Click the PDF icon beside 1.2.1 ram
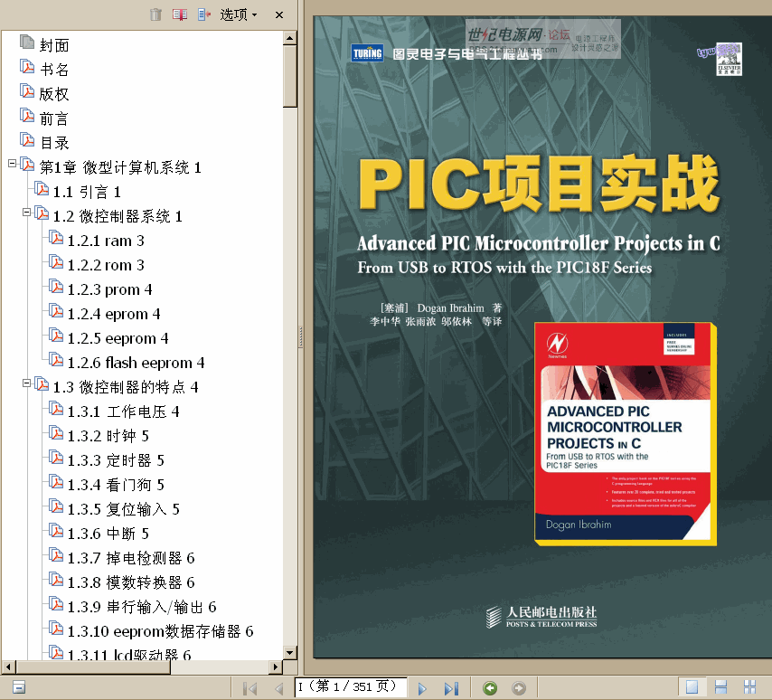Screen dimensions: 772x700 coord(56,238)
